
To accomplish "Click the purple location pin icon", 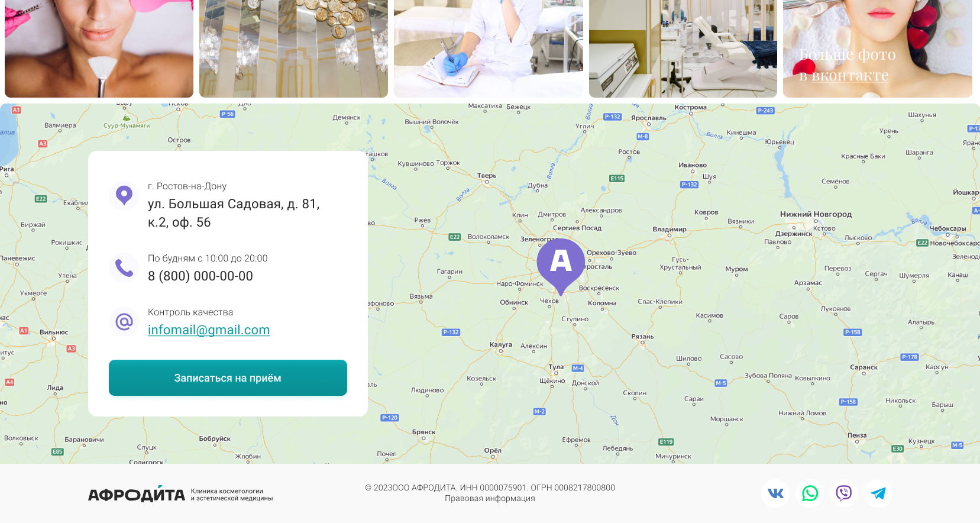I will tap(124, 195).
